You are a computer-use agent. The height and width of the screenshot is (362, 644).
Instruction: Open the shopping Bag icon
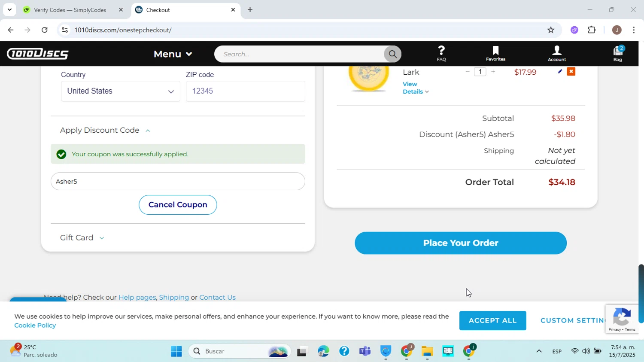pyautogui.click(x=618, y=54)
